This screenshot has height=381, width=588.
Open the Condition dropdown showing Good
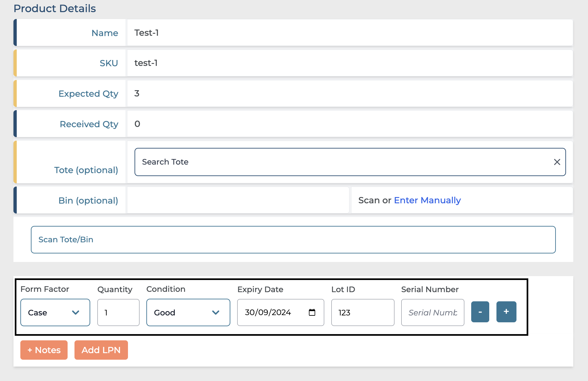[188, 312]
